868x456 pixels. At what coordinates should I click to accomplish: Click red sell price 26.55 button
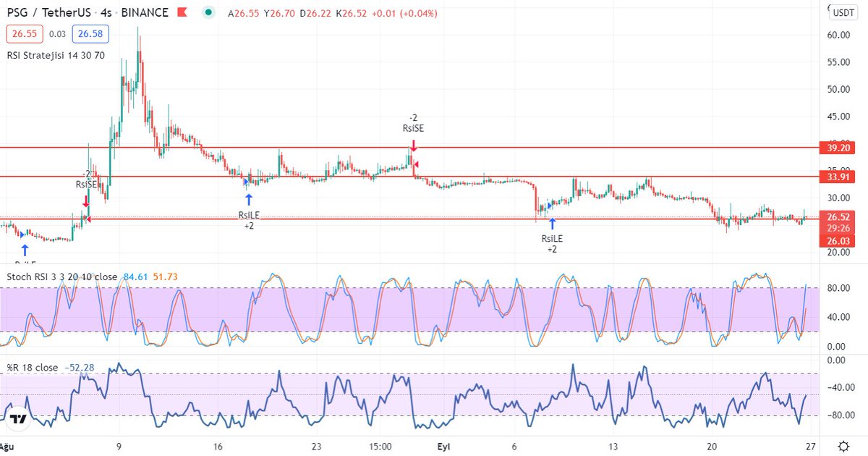click(25, 34)
